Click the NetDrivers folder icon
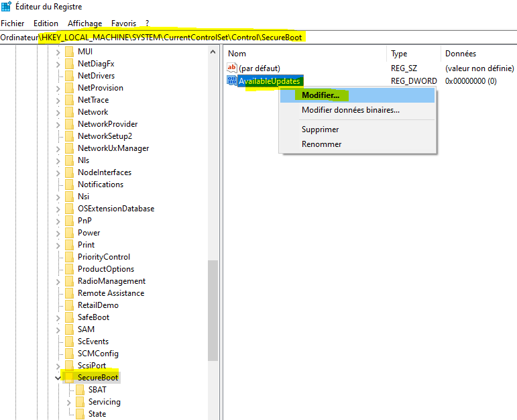This screenshot has height=420, width=517. 69,76
